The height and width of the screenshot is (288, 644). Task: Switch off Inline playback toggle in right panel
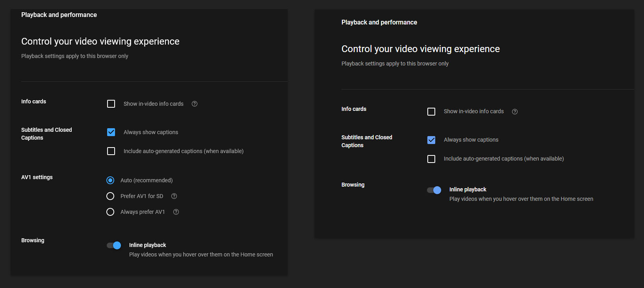(x=434, y=190)
